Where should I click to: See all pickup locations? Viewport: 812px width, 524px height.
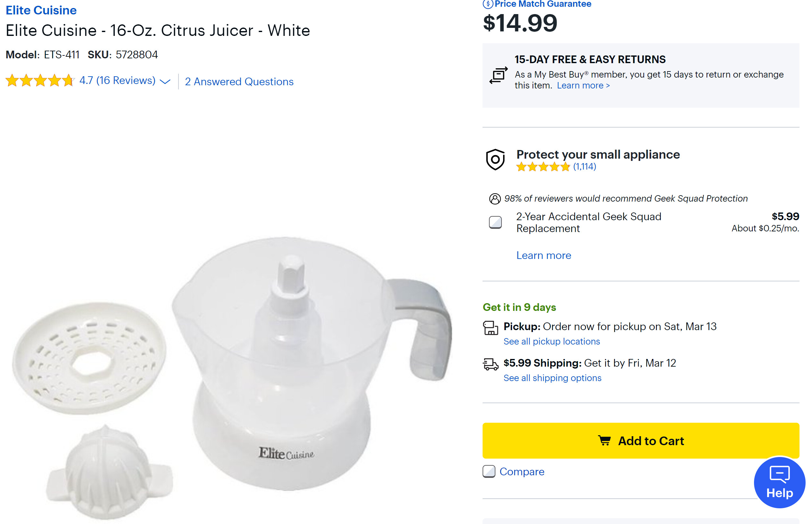pos(551,341)
